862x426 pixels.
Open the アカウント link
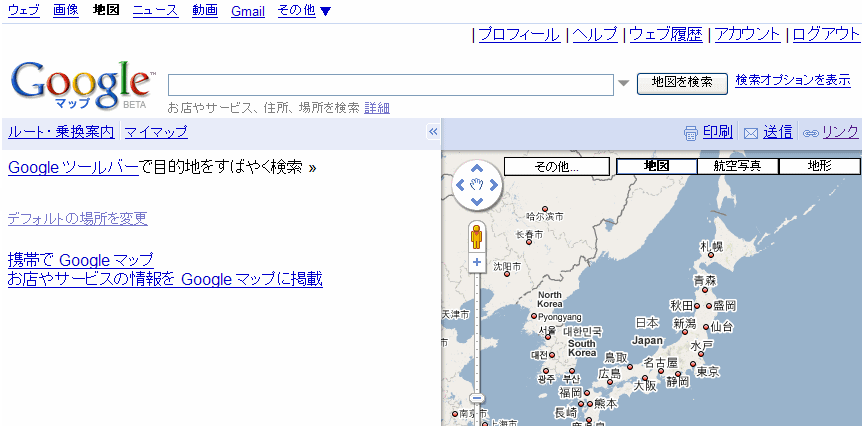pos(748,35)
